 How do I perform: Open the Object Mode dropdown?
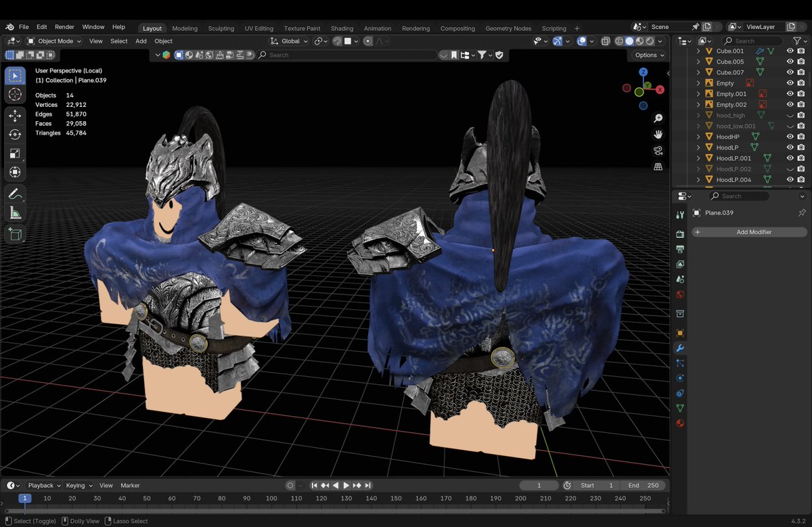53,41
